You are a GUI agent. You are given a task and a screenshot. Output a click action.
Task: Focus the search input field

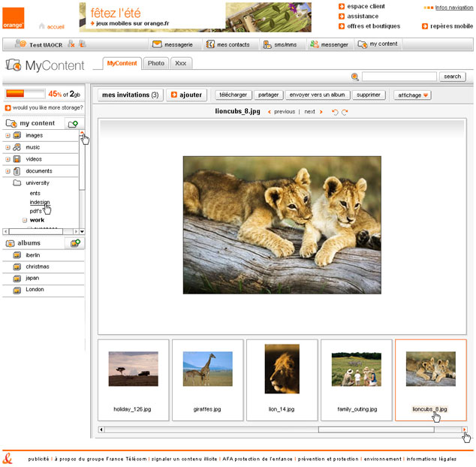click(x=399, y=77)
